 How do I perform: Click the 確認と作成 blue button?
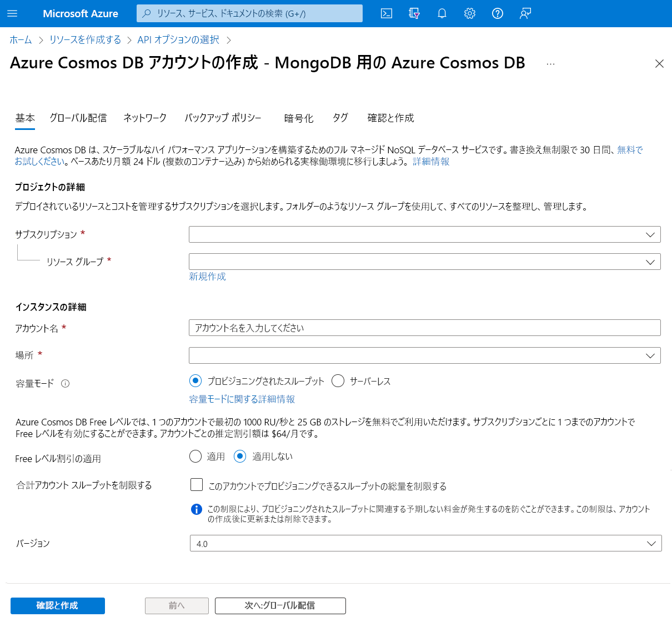click(58, 606)
